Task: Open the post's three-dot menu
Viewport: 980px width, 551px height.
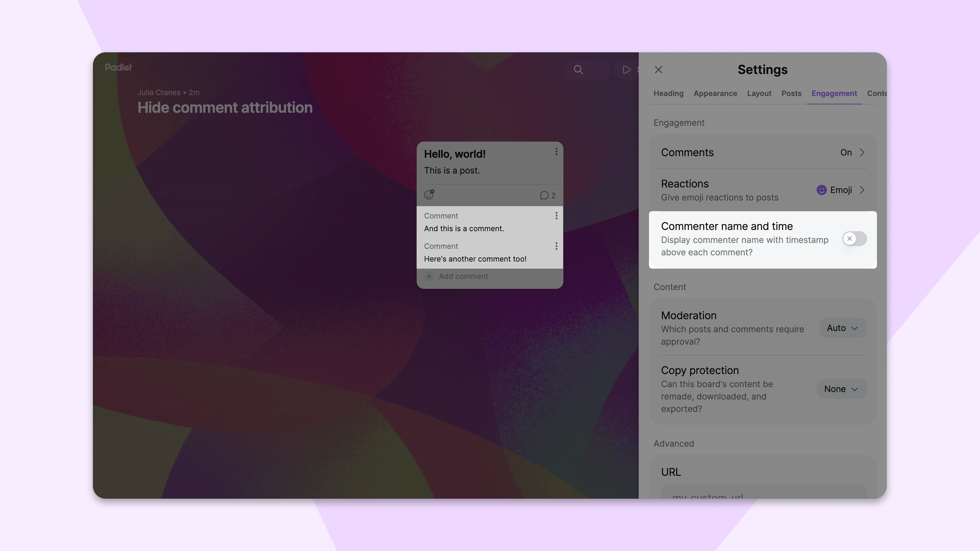Action: point(556,152)
